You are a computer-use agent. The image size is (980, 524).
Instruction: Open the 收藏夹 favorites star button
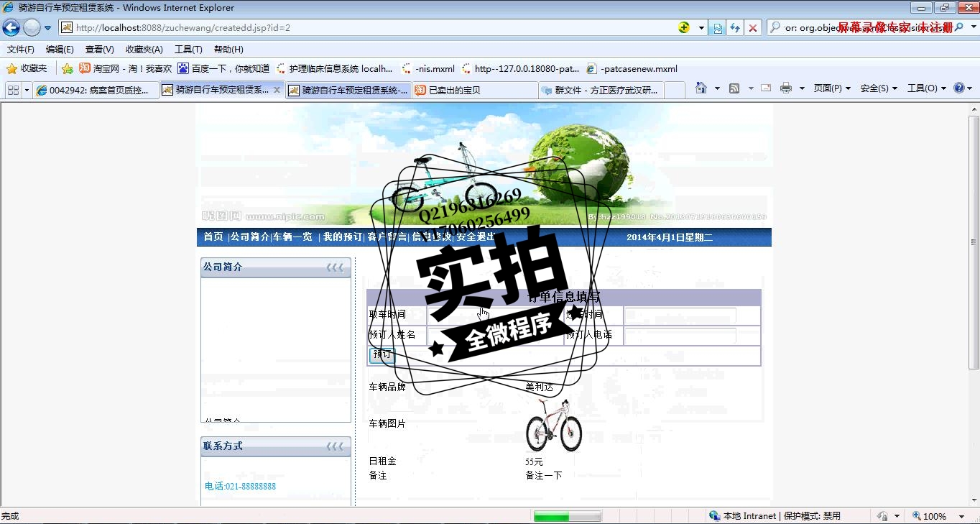point(27,69)
